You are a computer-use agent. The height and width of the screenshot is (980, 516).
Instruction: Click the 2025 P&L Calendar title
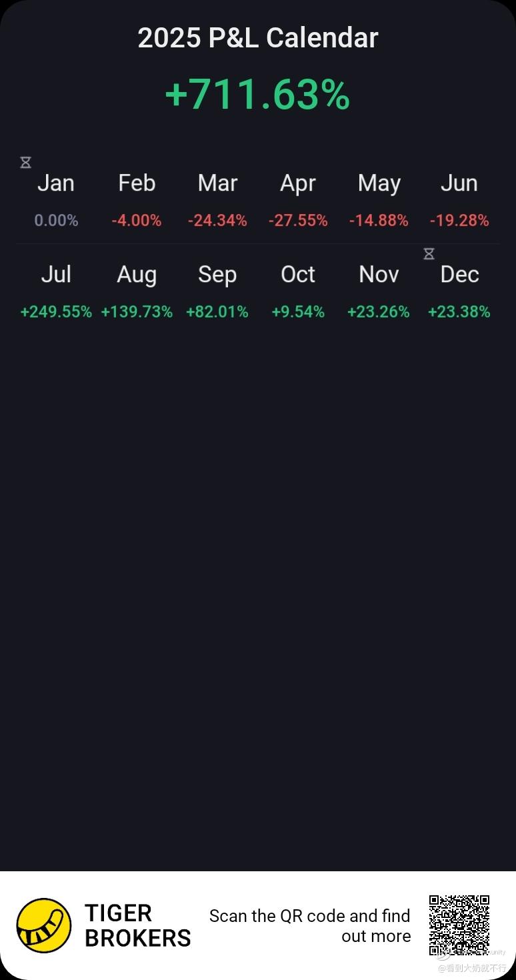(258, 38)
